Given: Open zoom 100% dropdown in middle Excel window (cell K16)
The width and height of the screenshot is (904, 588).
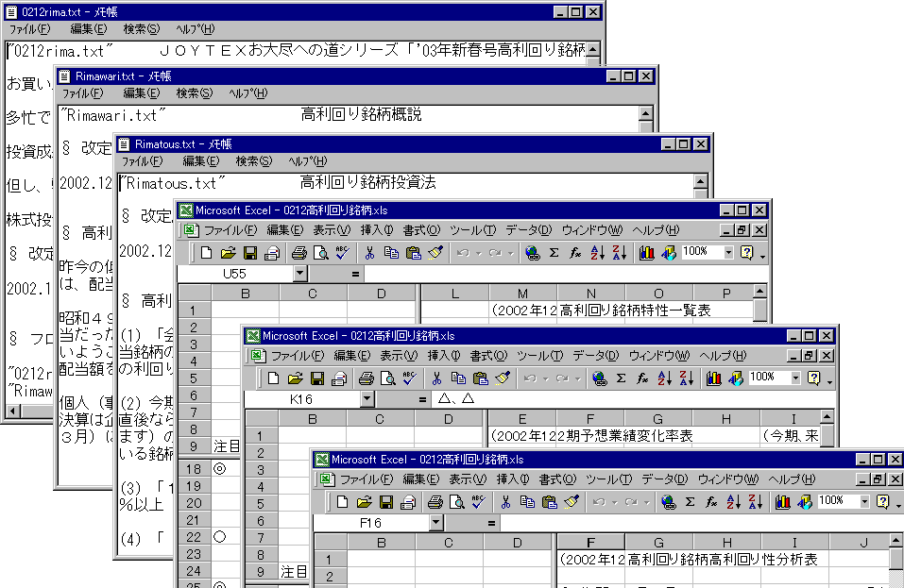Looking at the screenshot, I should pos(795,378).
